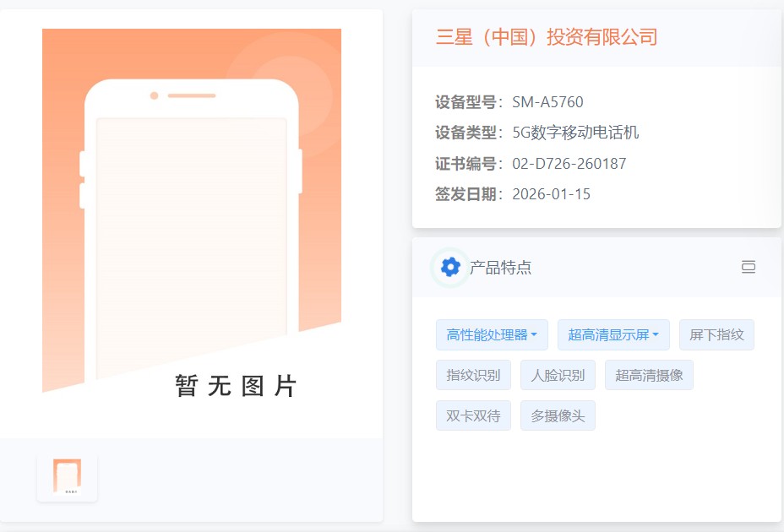Click the small phone placeholder thumbnail bottom left
The image size is (784, 532).
(66, 476)
